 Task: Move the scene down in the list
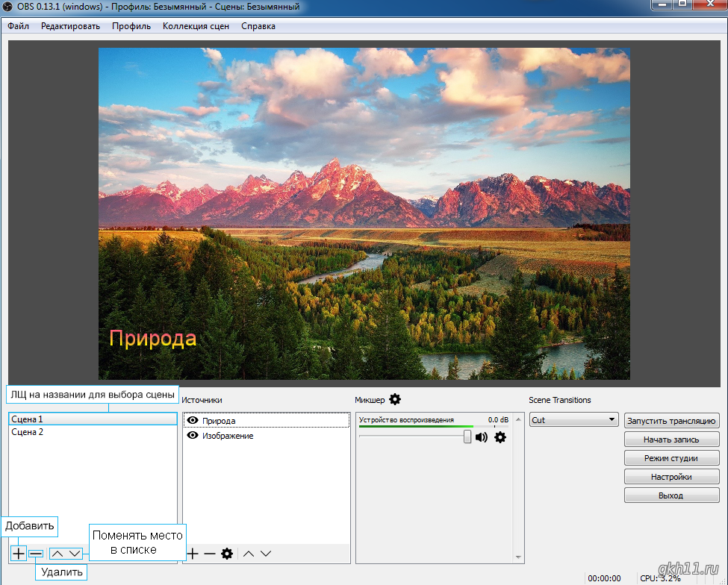pyautogui.click(x=75, y=554)
